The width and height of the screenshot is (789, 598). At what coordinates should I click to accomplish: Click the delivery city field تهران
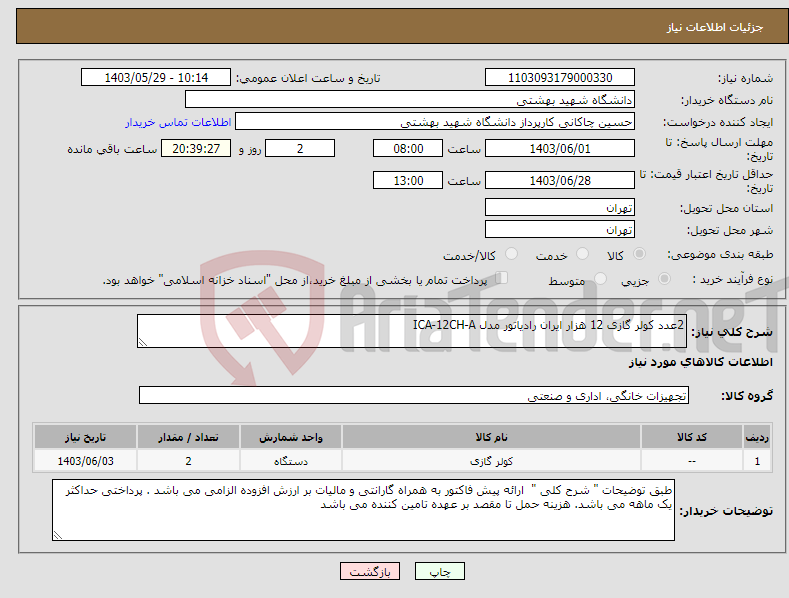(x=560, y=230)
